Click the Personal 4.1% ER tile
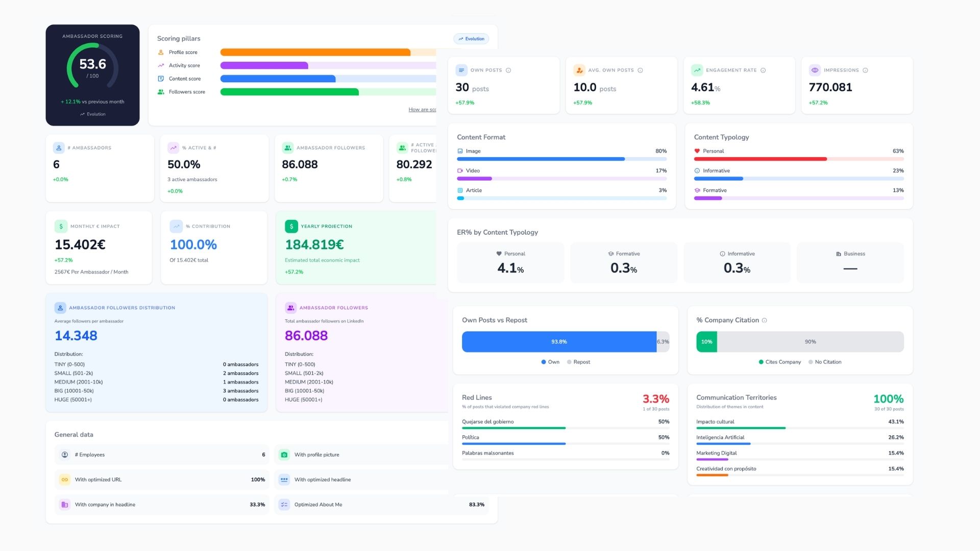This screenshot has height=551, width=980. [x=510, y=263]
